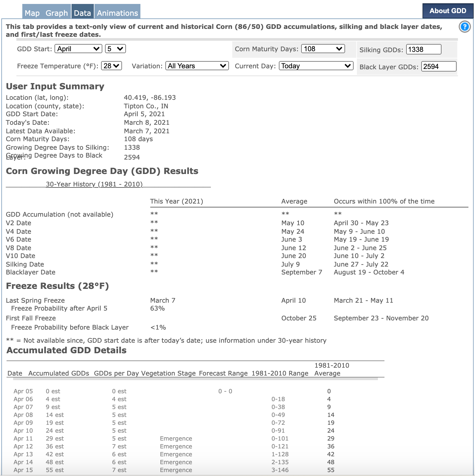
Task: Open the Current Day dropdown
Action: click(x=316, y=66)
